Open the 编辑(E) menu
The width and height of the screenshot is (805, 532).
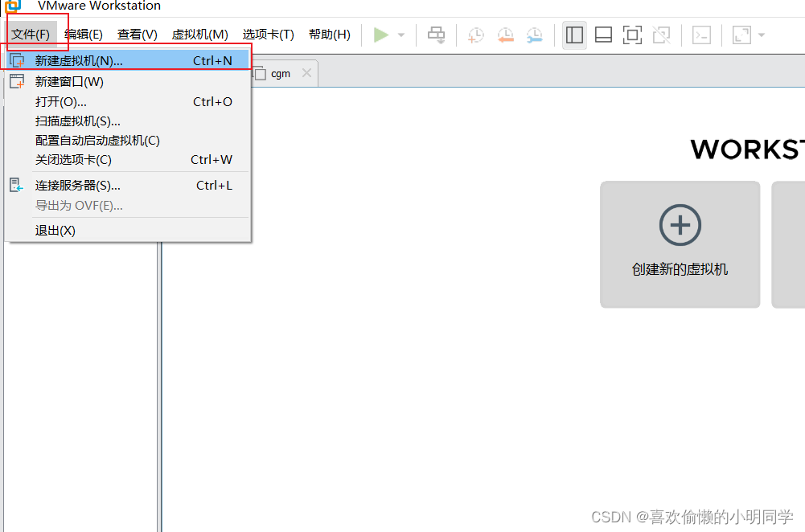[84, 35]
